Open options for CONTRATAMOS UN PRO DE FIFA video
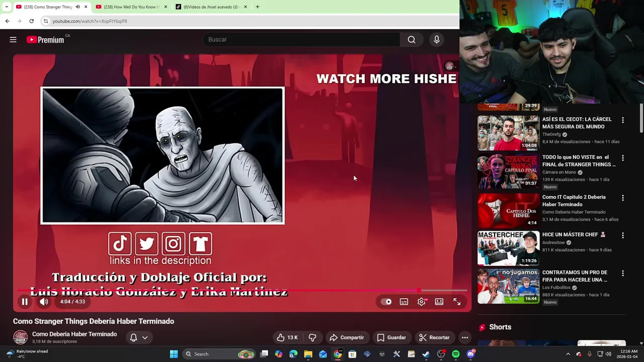This screenshot has width=644, height=362. point(622,274)
